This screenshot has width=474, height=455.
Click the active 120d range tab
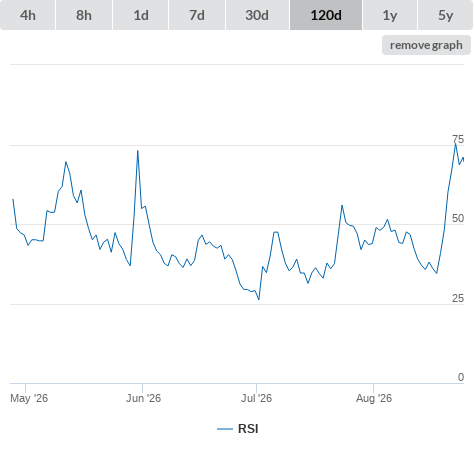(x=326, y=15)
